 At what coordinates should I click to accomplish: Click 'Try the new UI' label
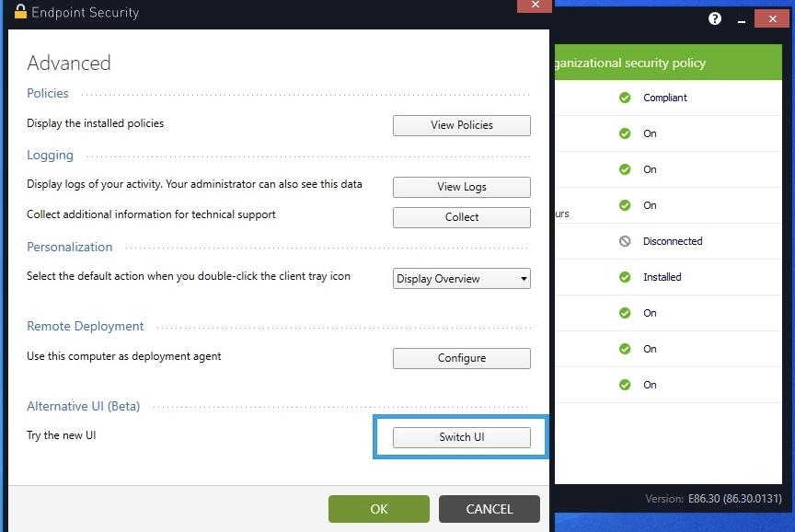click(62, 435)
